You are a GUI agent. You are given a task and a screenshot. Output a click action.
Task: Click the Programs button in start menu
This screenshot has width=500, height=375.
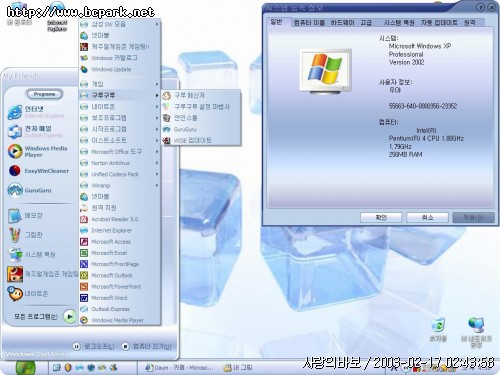[44, 94]
